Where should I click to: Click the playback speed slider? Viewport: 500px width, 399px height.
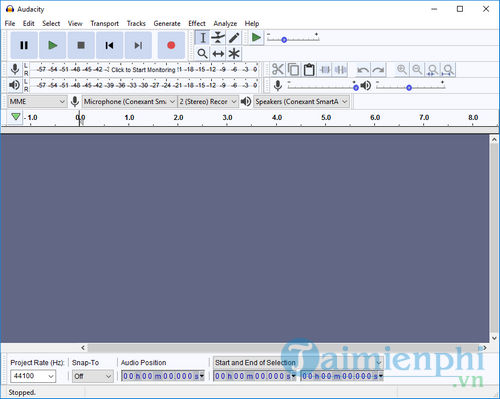coord(293,39)
